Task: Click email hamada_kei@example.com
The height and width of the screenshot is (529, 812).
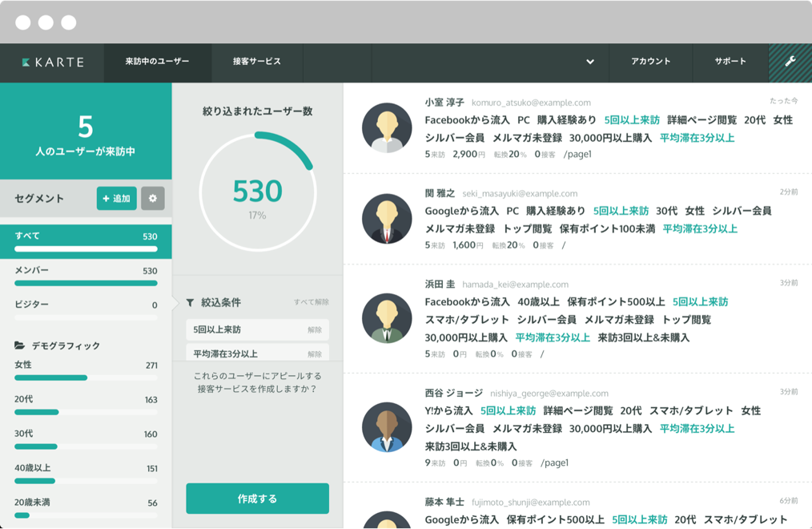Action: click(515, 285)
